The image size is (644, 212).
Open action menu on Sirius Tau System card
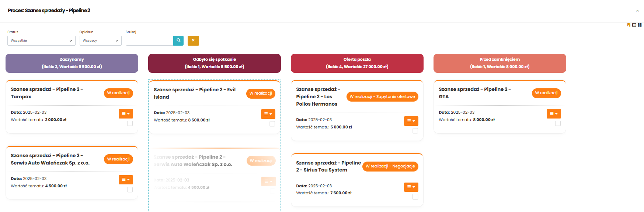click(x=411, y=187)
